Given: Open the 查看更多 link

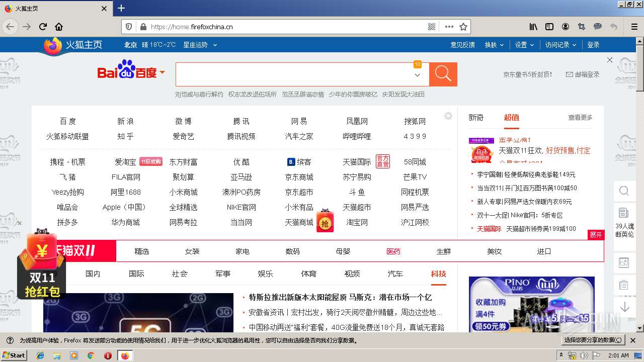Looking at the screenshot, I should pos(580,117).
